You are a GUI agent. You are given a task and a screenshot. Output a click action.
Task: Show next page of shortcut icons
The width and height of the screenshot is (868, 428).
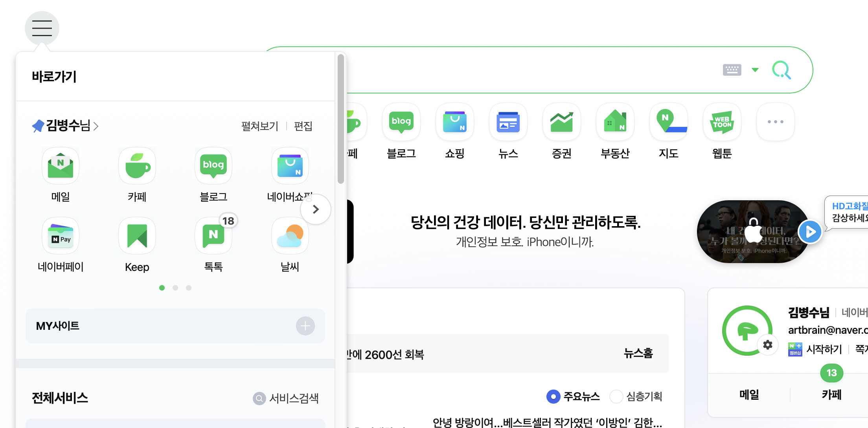tap(315, 209)
